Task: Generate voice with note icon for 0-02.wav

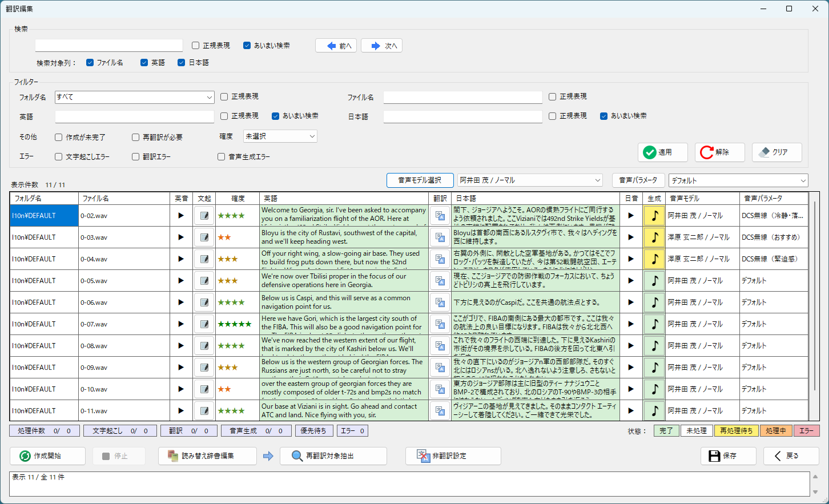Action: tap(654, 216)
